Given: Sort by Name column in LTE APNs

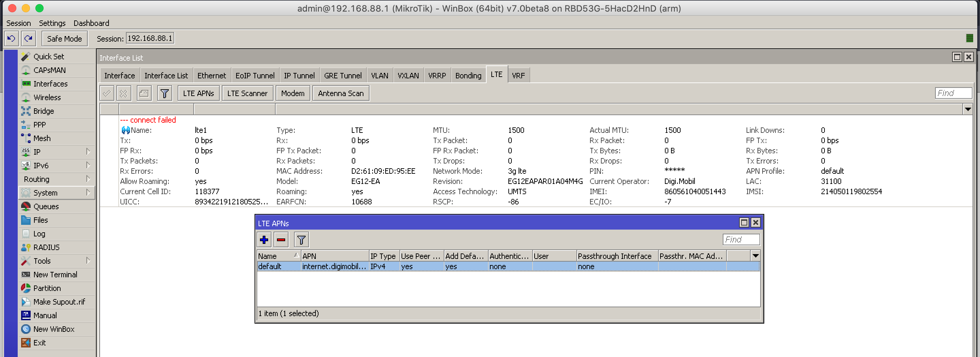Looking at the screenshot, I should [x=279, y=256].
